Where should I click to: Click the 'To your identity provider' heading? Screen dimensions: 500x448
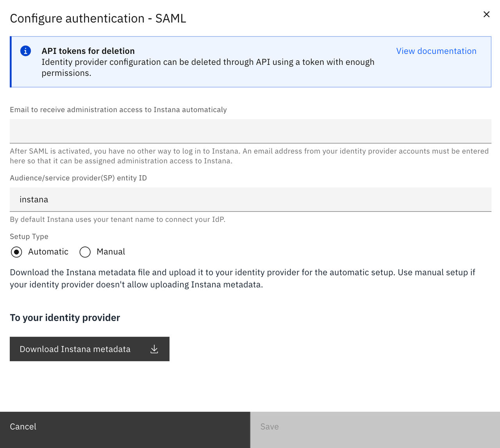tap(65, 318)
